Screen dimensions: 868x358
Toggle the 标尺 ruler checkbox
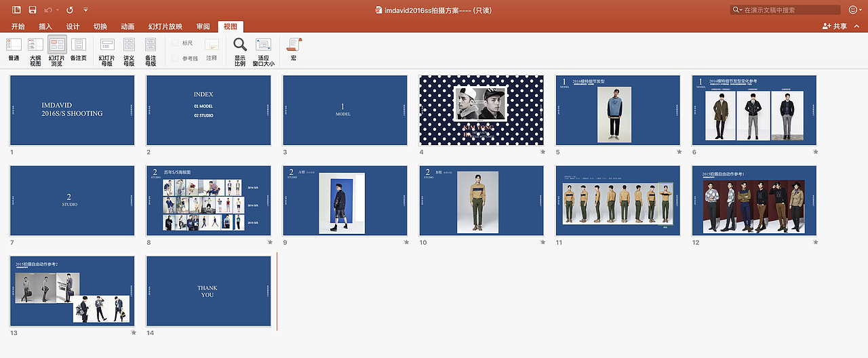point(175,43)
